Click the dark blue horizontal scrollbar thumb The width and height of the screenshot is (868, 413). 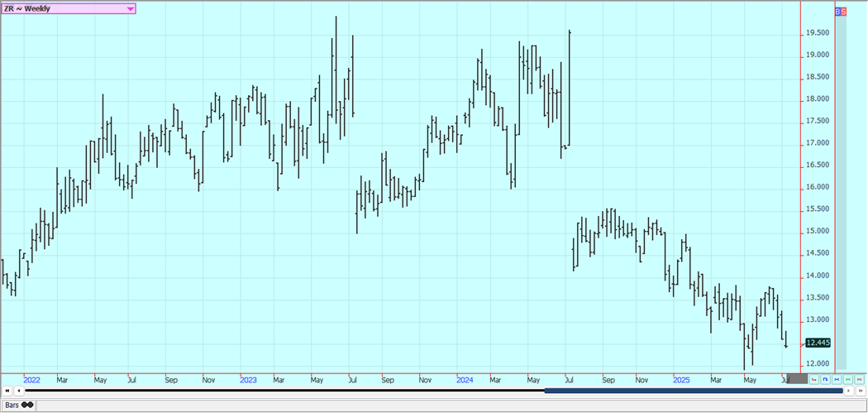tap(694, 391)
